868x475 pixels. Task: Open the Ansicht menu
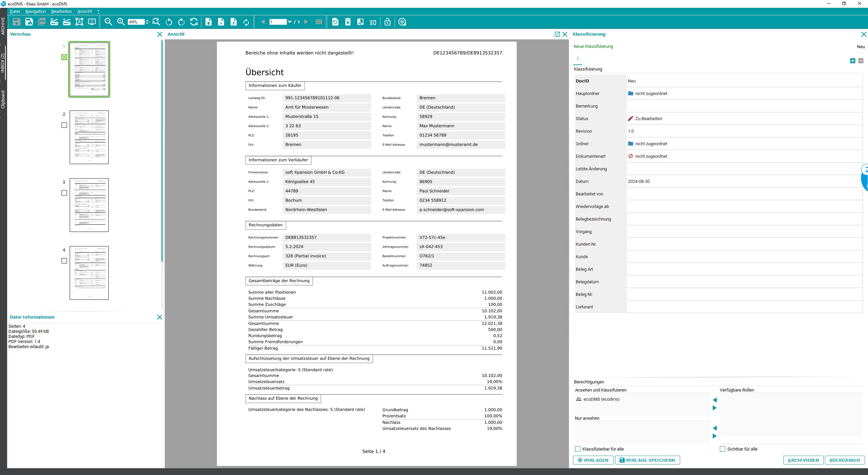click(x=84, y=11)
